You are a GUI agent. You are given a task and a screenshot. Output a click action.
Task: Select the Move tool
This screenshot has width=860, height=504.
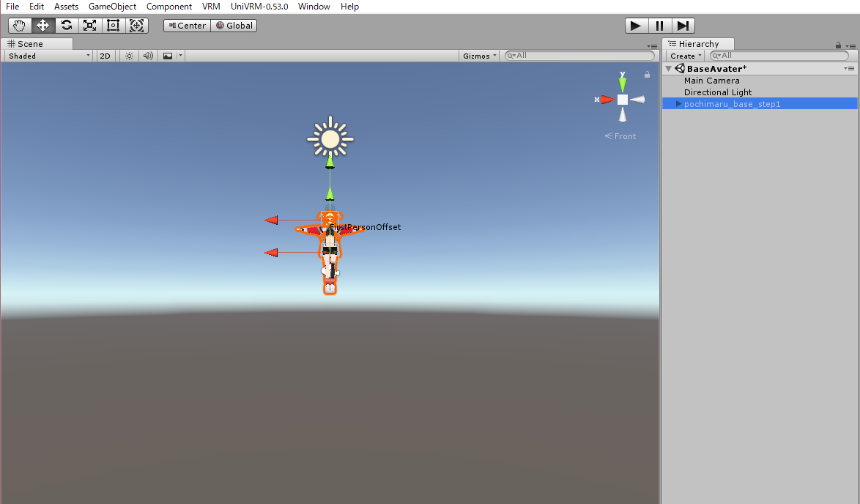tap(42, 26)
